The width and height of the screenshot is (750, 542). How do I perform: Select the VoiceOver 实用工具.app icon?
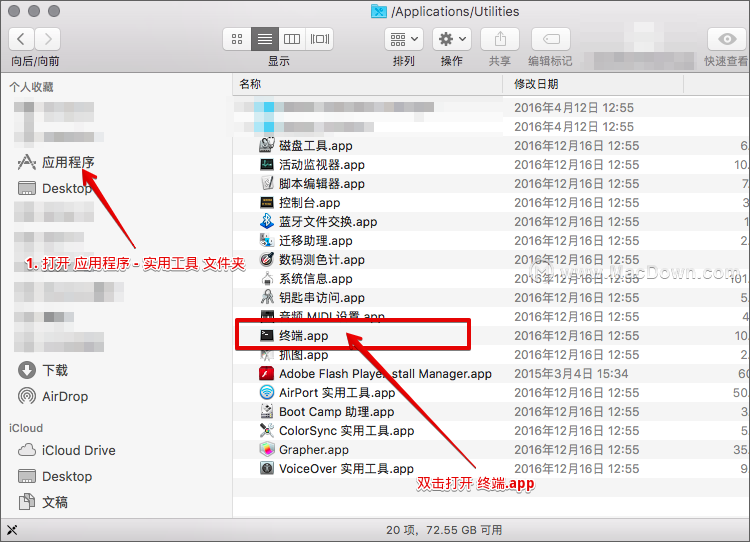tap(267, 468)
